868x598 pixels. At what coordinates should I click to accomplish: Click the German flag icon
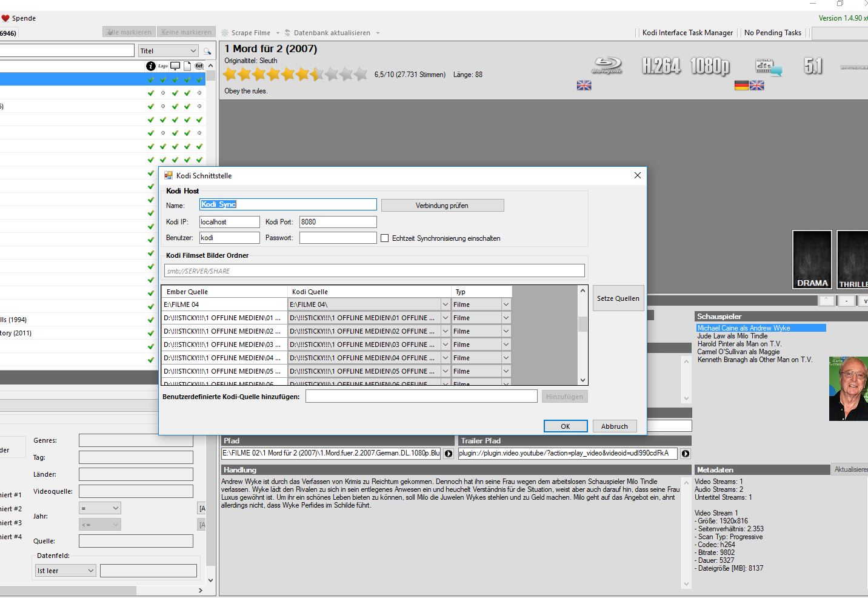tap(741, 86)
